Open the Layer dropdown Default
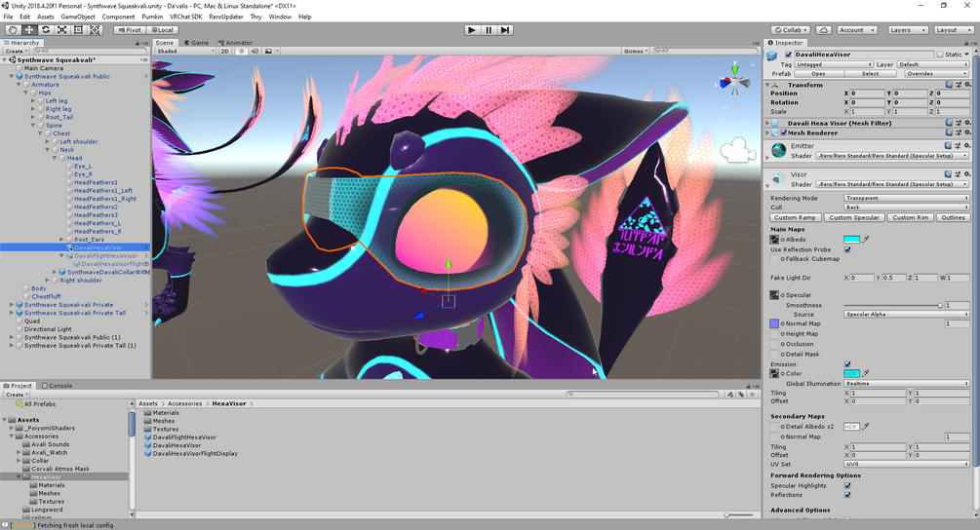 pos(933,64)
